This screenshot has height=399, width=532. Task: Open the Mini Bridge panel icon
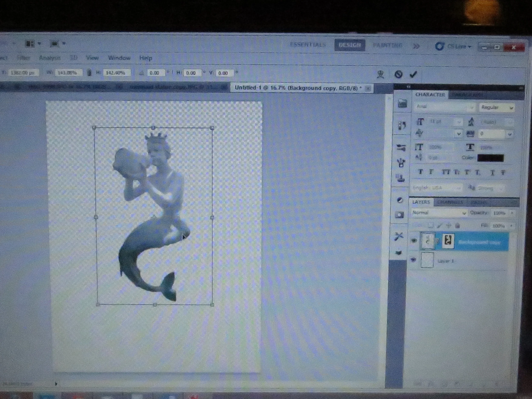tap(402, 104)
